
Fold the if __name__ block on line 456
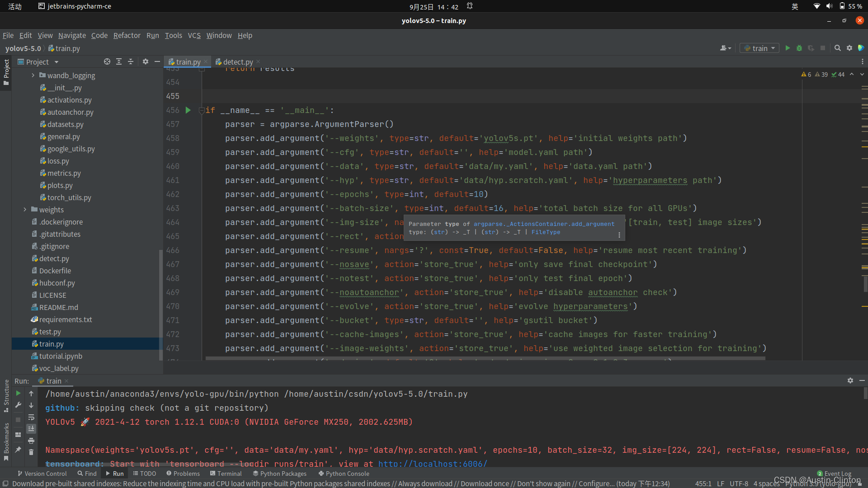pyautogui.click(x=202, y=110)
